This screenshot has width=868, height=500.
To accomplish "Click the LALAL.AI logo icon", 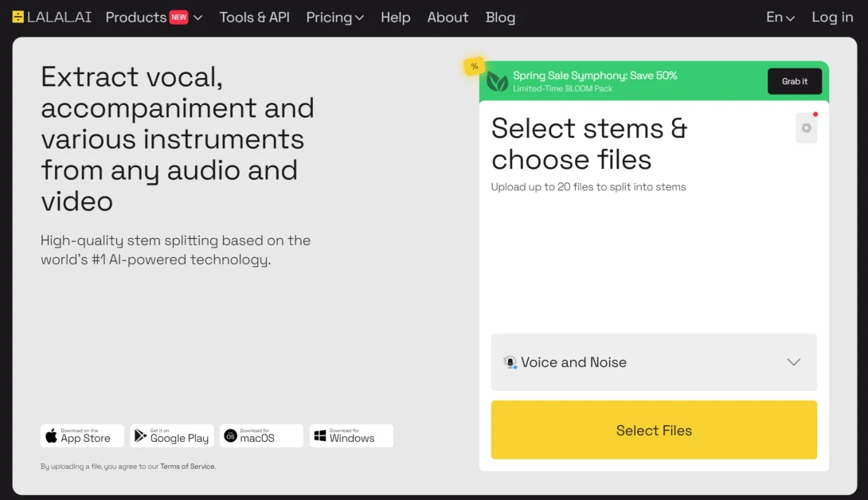I will tap(18, 18).
